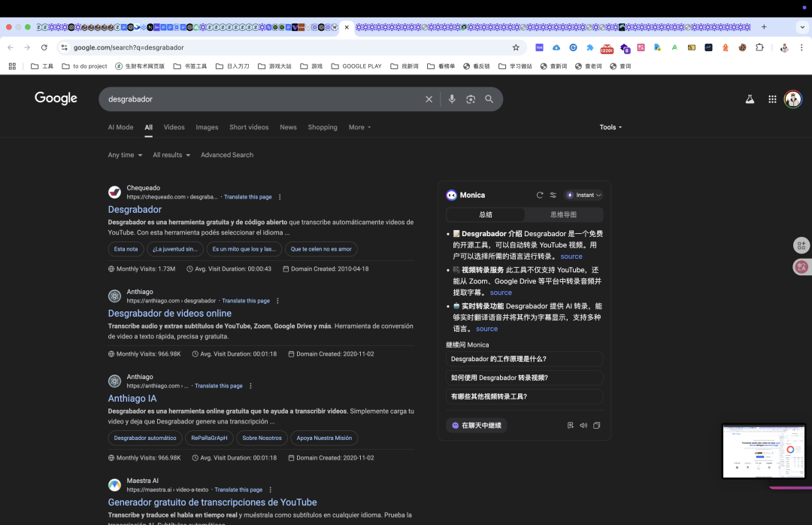
Task: Switch to Short videos tab
Action: pos(249,127)
